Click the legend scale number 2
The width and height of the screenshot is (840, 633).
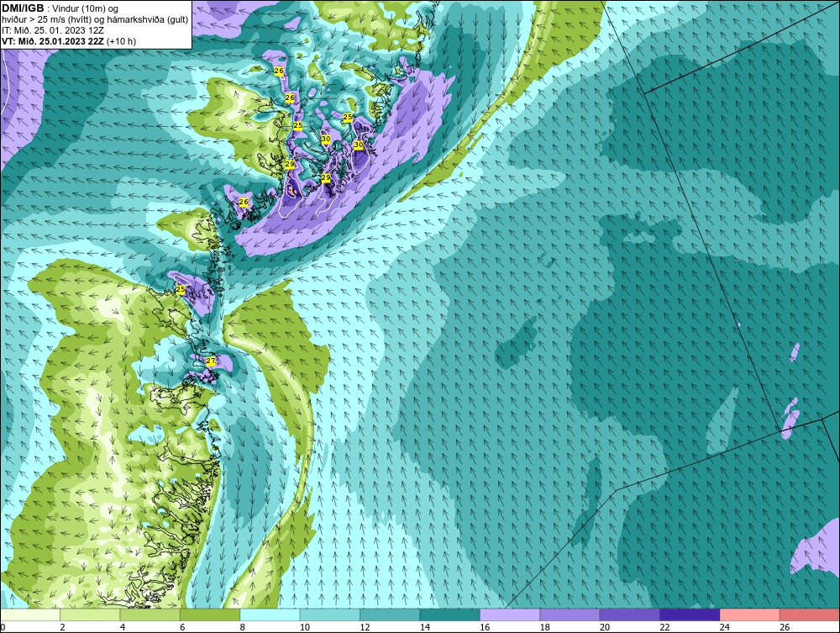tap(63, 627)
